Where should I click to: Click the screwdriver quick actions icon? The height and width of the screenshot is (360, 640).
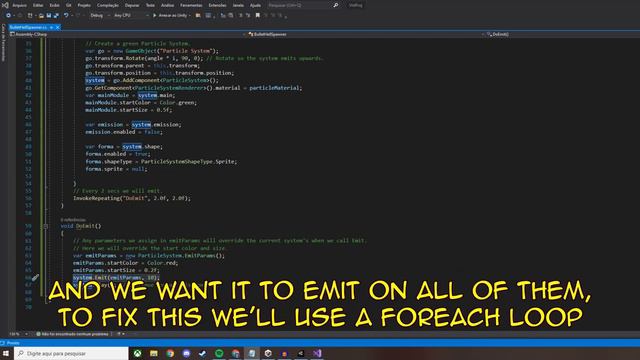36,278
